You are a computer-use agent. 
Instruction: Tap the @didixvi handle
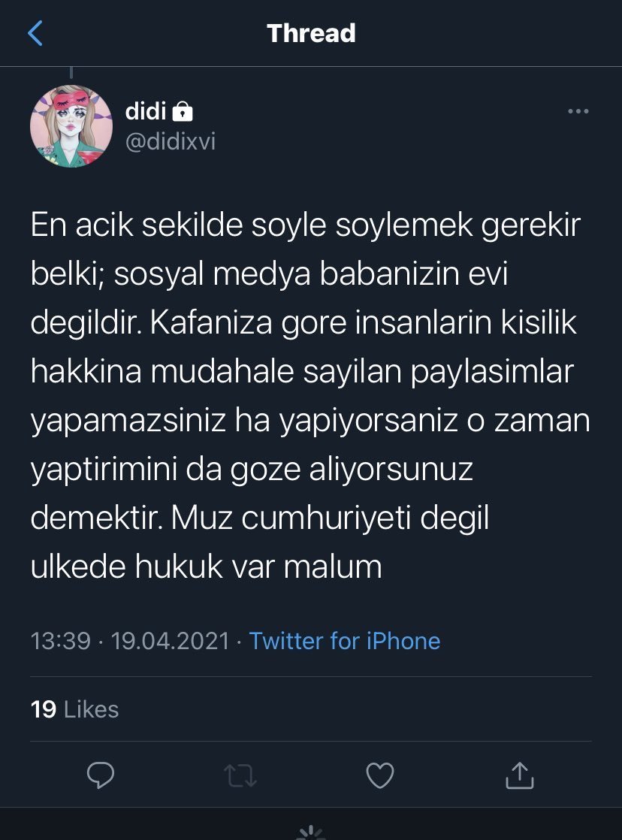(171, 141)
